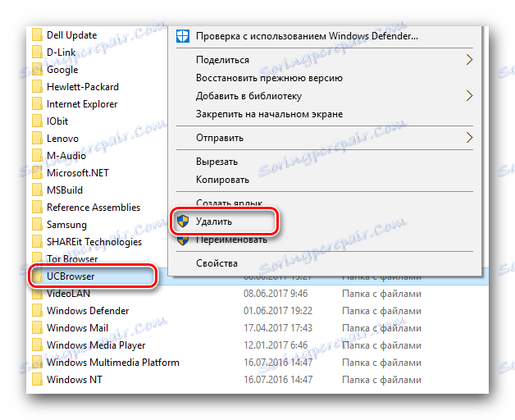Choose Восстановить прежнюю версию
This screenshot has height=420, width=515.
tap(269, 78)
